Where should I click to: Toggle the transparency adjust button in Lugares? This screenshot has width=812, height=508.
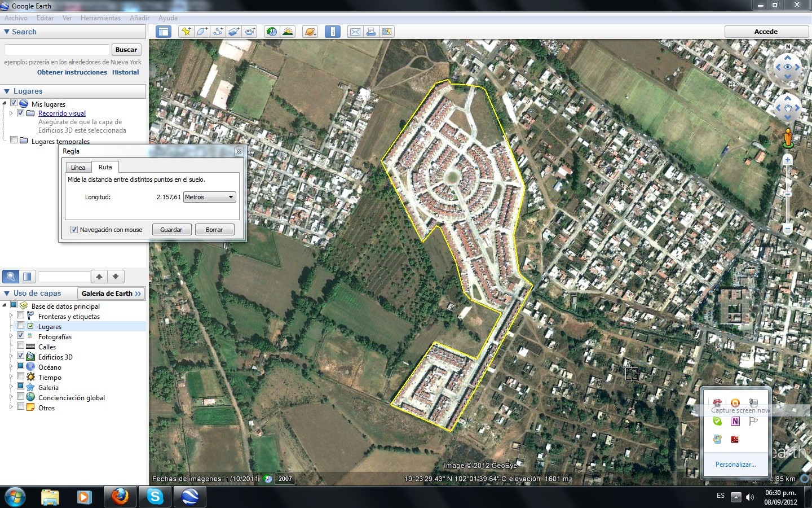pos(27,277)
